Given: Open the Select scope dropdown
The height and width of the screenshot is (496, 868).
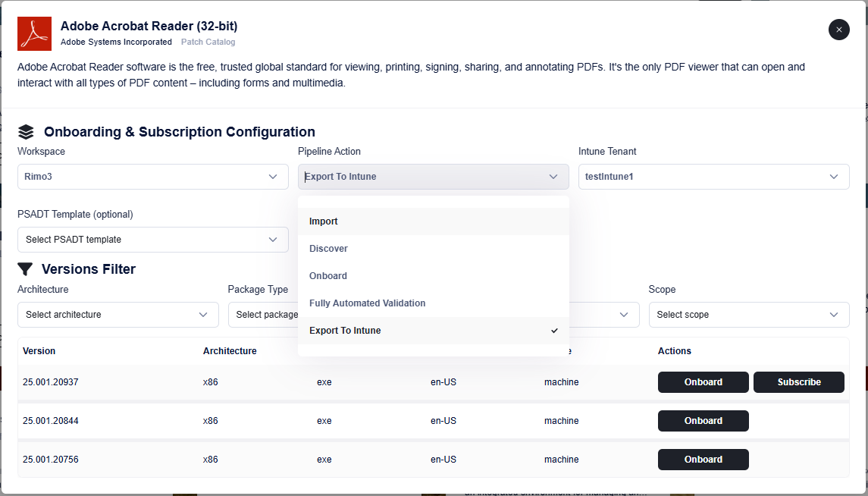Looking at the screenshot, I should [748, 315].
